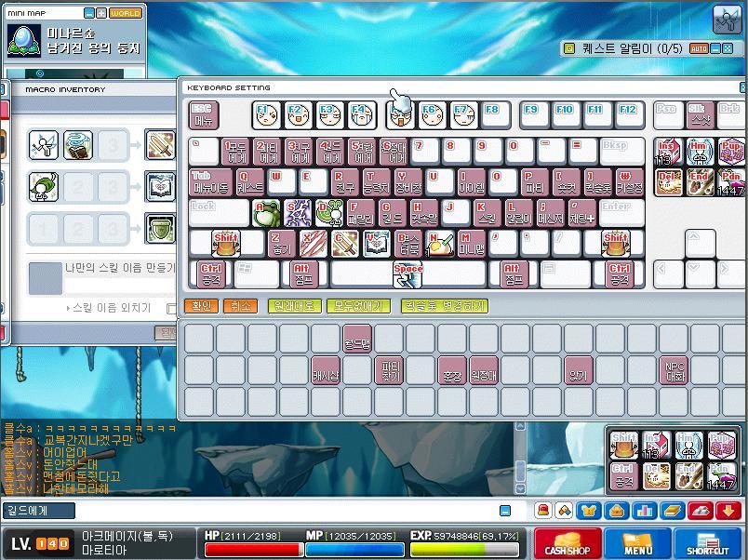
Task: Click the green shield macro result icon
Action: 160,228
